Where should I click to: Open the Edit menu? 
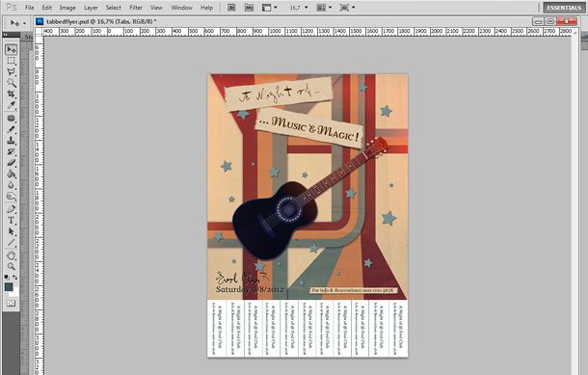[47, 8]
